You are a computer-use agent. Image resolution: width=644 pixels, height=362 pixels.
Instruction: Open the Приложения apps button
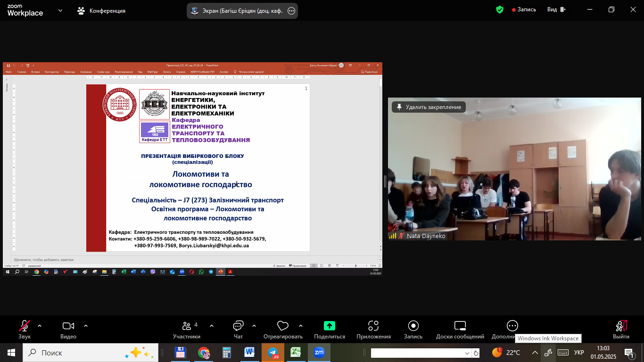(x=373, y=330)
